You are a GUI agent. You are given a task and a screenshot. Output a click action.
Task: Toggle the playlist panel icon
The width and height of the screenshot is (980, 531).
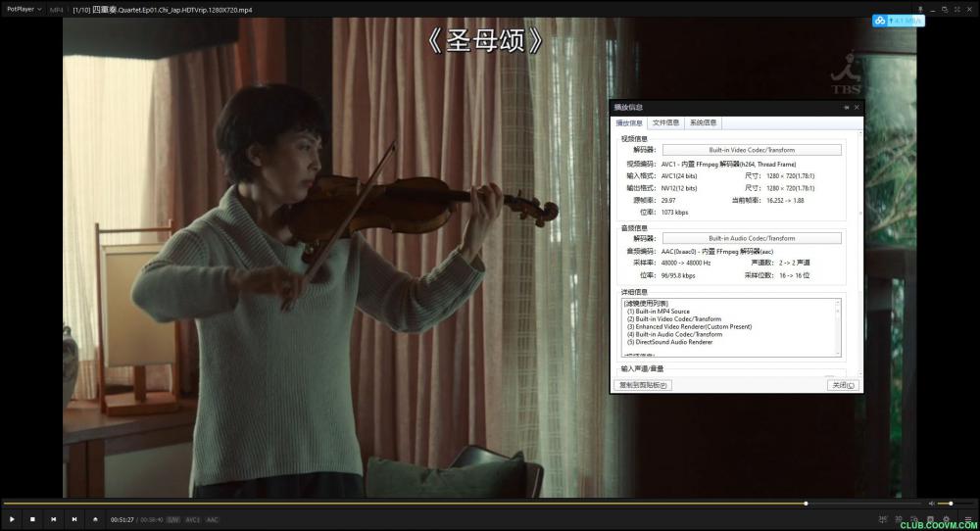(965, 519)
